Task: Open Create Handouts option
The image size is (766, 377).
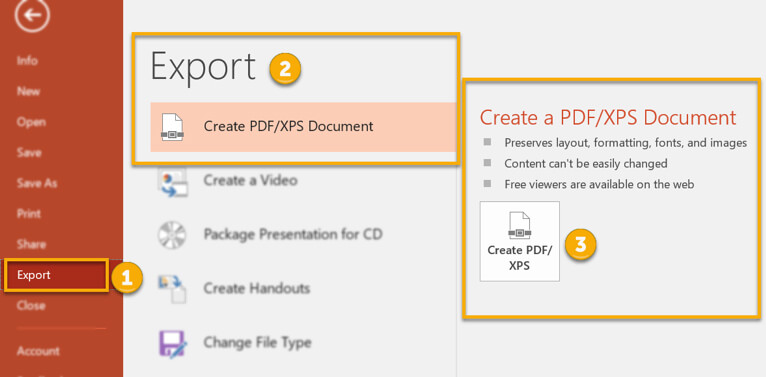Action: click(257, 288)
